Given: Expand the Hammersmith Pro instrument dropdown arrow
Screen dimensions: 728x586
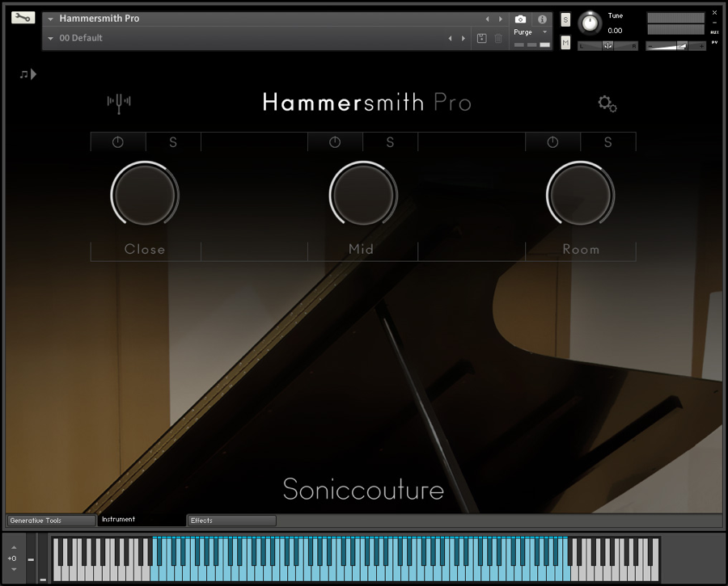Looking at the screenshot, I should pyautogui.click(x=51, y=19).
